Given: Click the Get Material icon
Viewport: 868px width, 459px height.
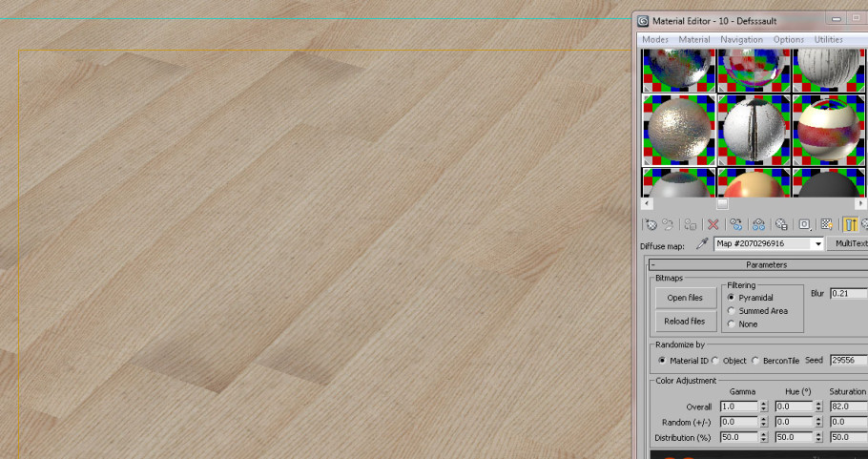Looking at the screenshot, I should (651, 224).
